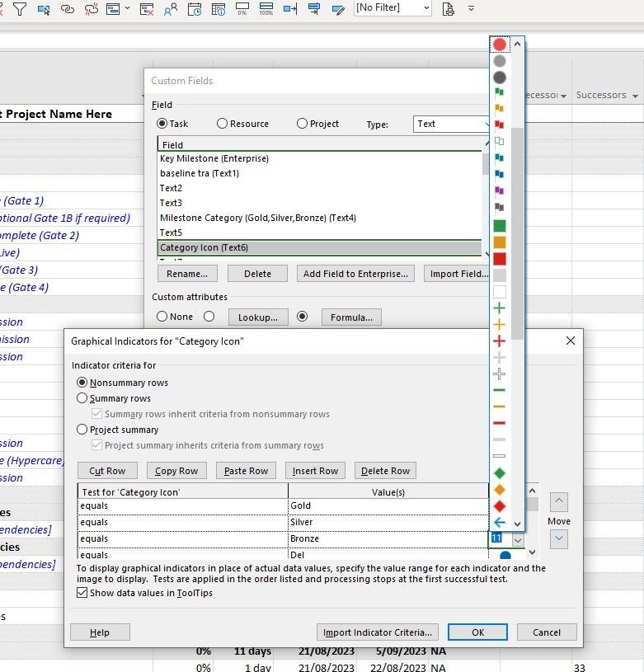Pick the green flag indicator
The width and height of the screenshot is (644, 672).
(x=499, y=92)
